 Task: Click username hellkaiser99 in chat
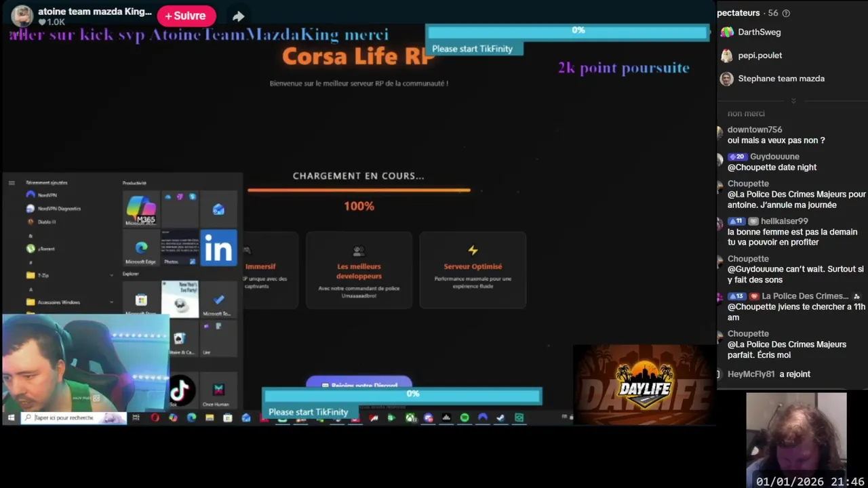click(x=784, y=221)
